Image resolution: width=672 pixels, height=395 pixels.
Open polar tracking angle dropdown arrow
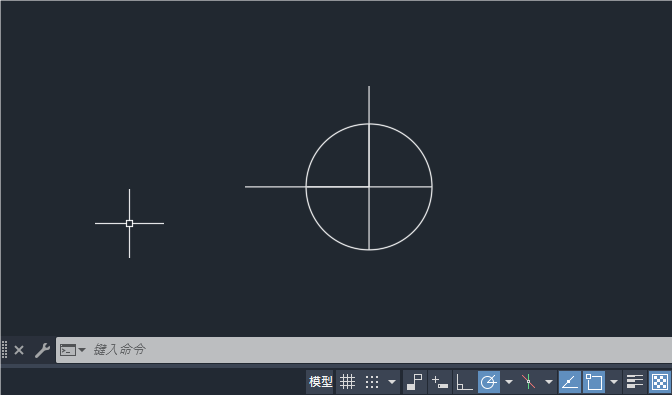coord(509,381)
